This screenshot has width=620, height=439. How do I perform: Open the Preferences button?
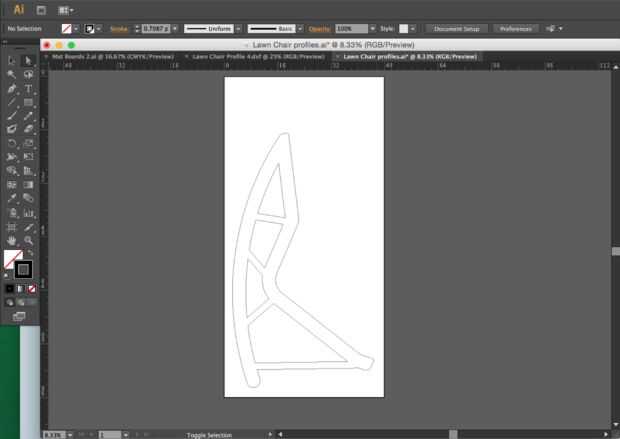pyautogui.click(x=516, y=29)
